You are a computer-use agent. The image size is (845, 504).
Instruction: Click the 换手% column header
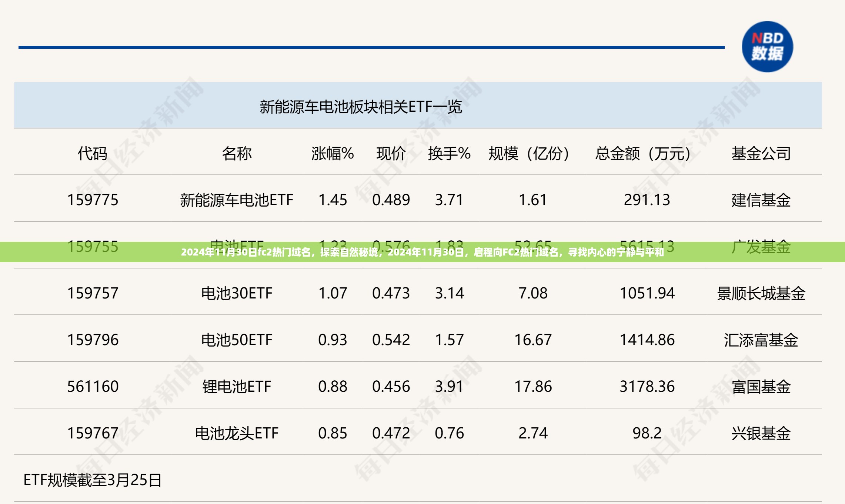pyautogui.click(x=449, y=153)
